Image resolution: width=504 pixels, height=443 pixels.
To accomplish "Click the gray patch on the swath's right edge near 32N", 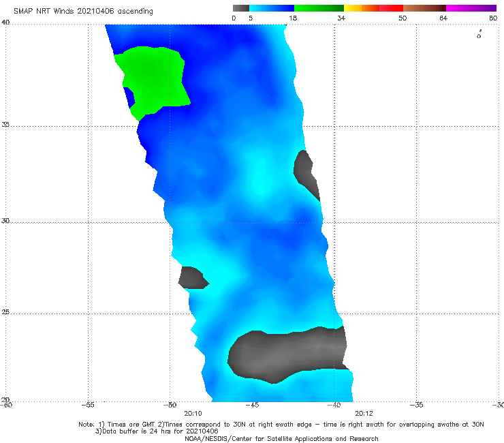I will tap(304, 172).
